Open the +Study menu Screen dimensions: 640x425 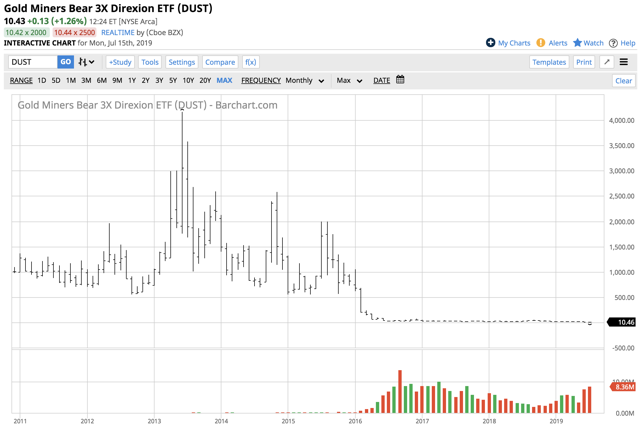coord(120,62)
